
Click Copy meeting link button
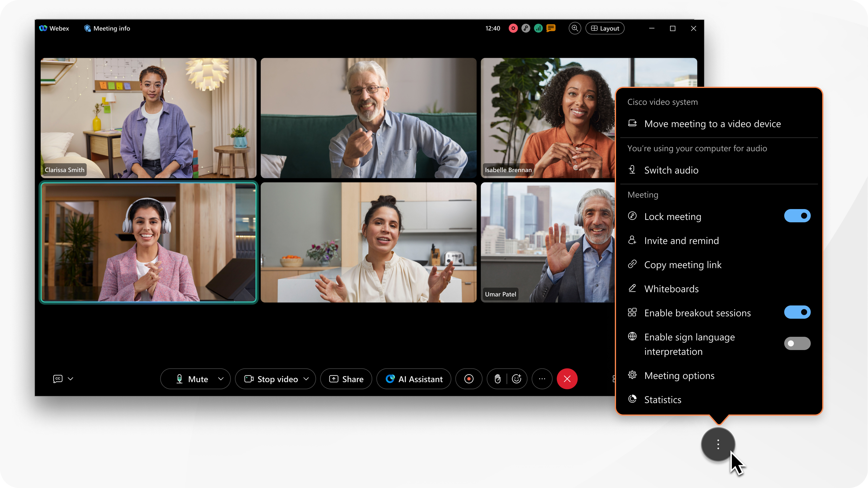tap(682, 264)
